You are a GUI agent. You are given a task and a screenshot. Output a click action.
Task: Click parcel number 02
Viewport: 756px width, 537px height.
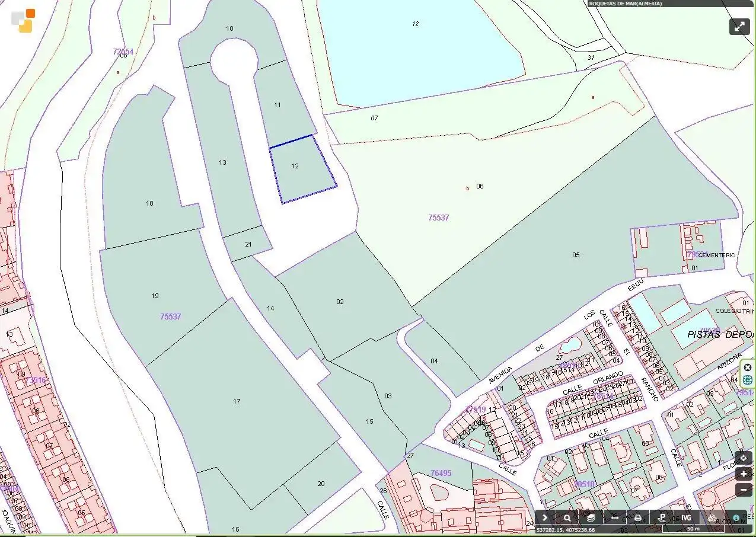(340, 302)
